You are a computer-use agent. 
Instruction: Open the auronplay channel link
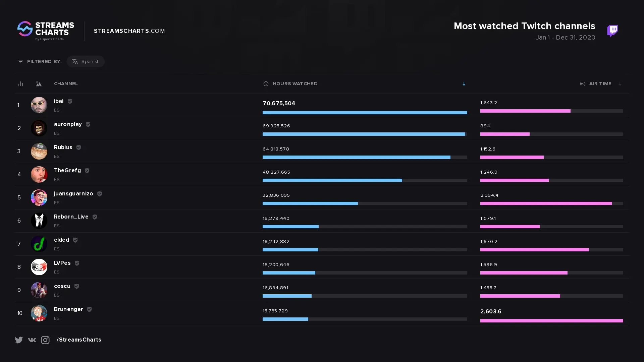click(68, 124)
